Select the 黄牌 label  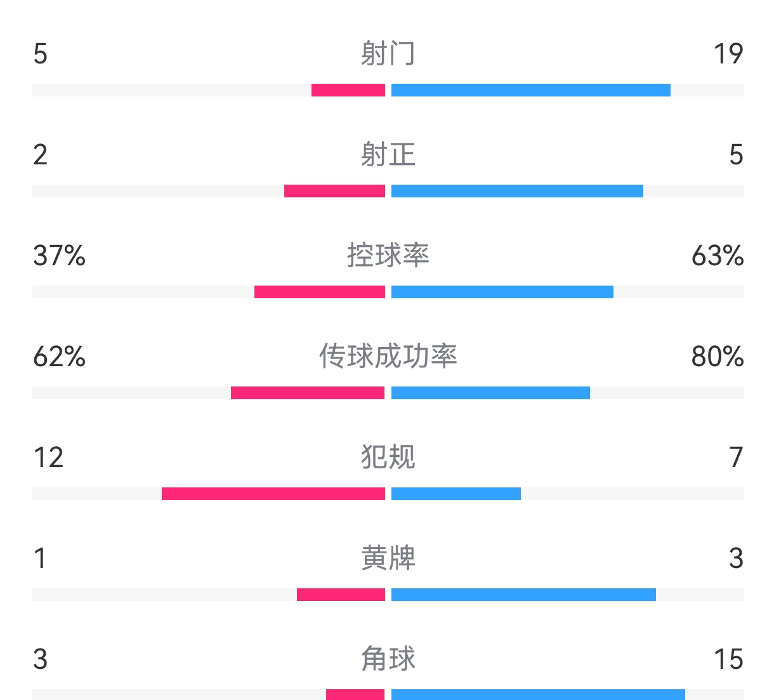point(388,558)
